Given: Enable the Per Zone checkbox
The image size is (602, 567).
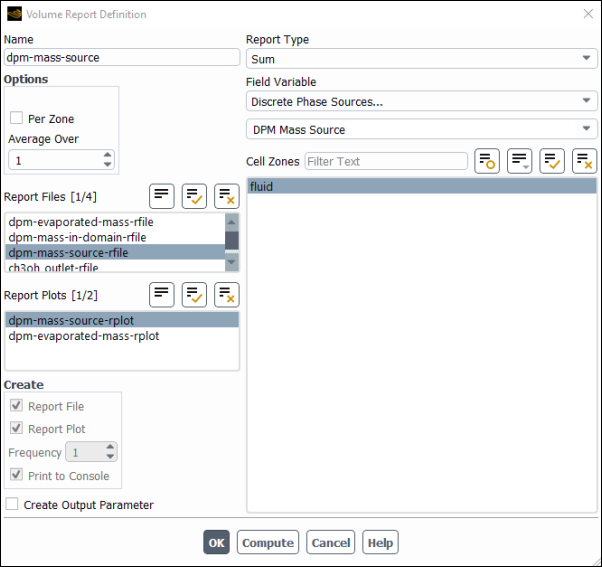Looking at the screenshot, I should pyautogui.click(x=17, y=118).
